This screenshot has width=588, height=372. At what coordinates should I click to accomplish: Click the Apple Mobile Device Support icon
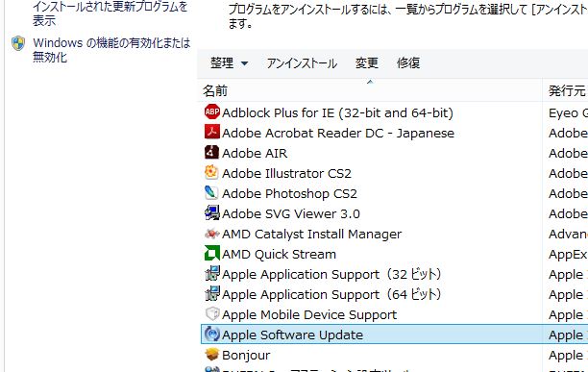(212, 314)
